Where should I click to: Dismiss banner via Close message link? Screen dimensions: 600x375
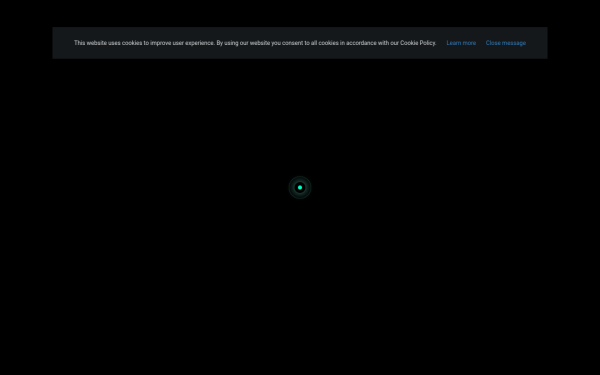tap(505, 43)
